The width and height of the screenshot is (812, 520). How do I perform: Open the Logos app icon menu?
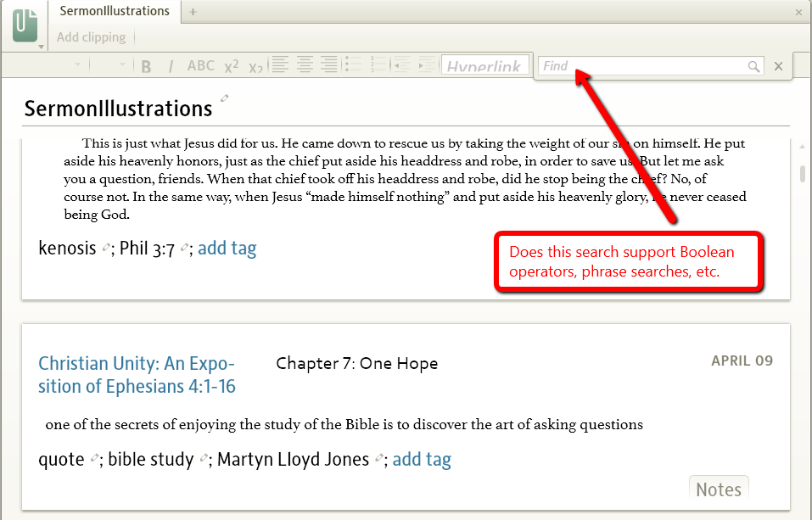click(25, 25)
